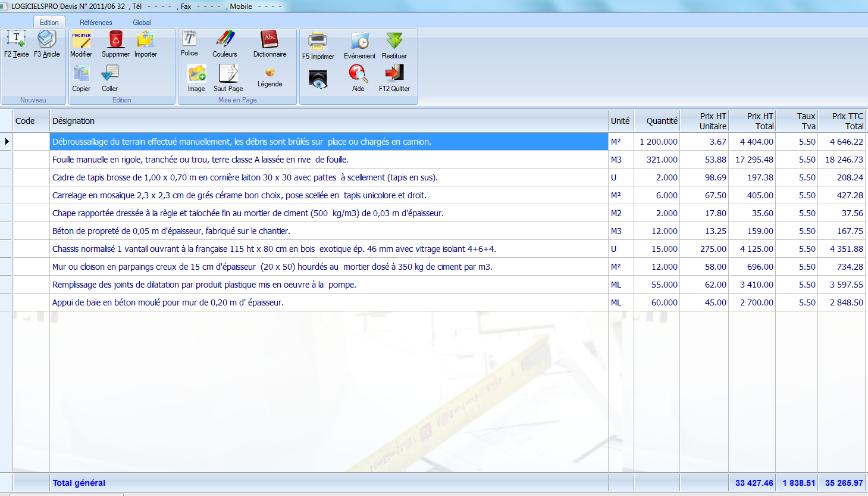Viewport: 868px width, 496px height.
Task: Launch the Dictionnaire tool
Action: pyautogui.click(x=270, y=40)
